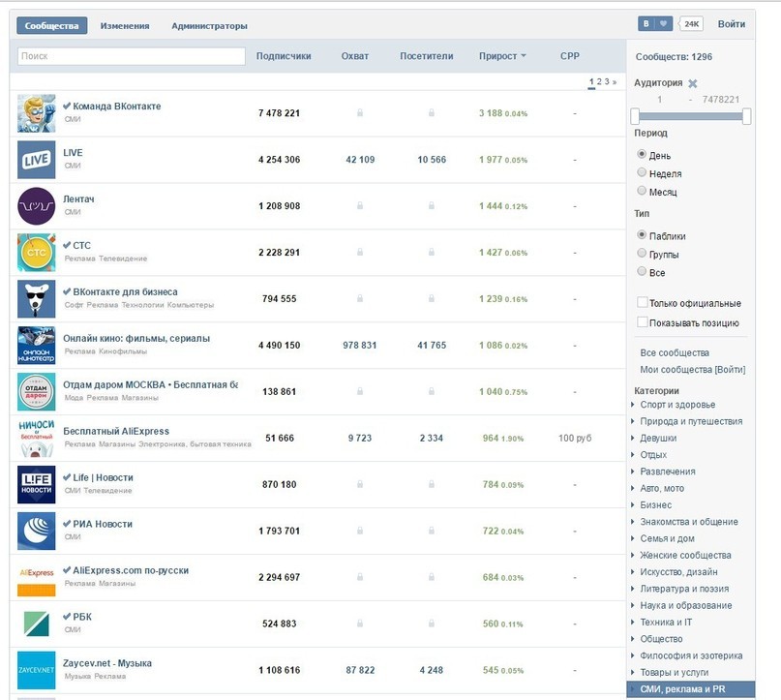Viewport: 781px width, 700px height.
Task: Tick the Показывать позицию checkbox
Action: point(643,322)
